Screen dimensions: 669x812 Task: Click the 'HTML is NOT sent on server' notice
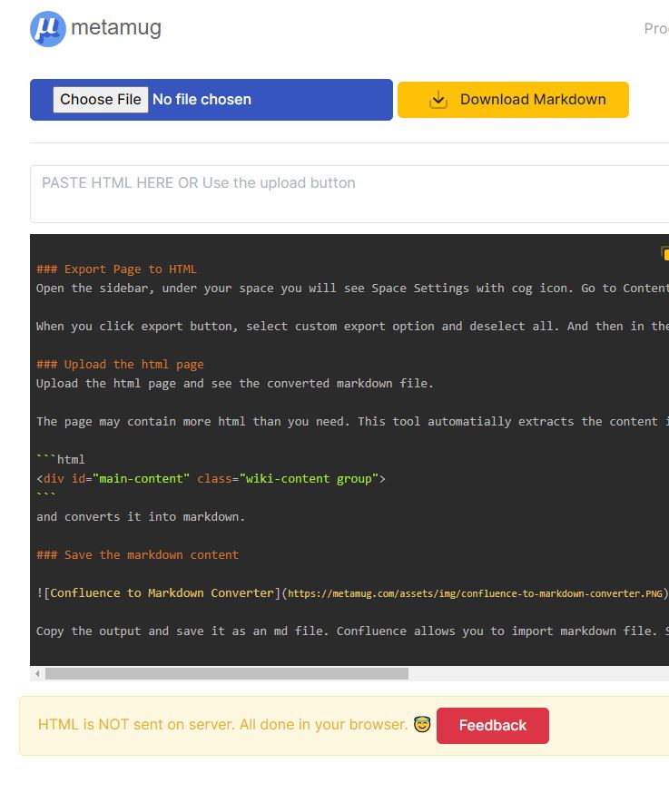pos(222,725)
